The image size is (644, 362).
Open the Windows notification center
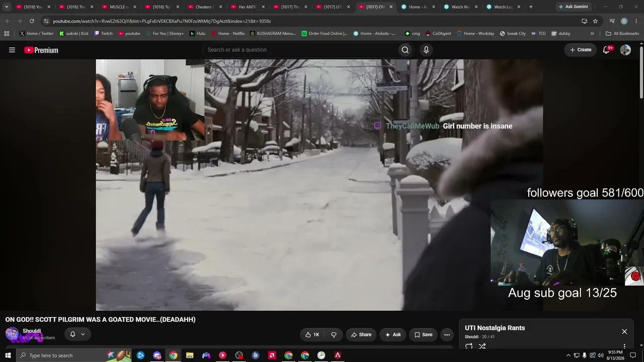(x=633, y=355)
